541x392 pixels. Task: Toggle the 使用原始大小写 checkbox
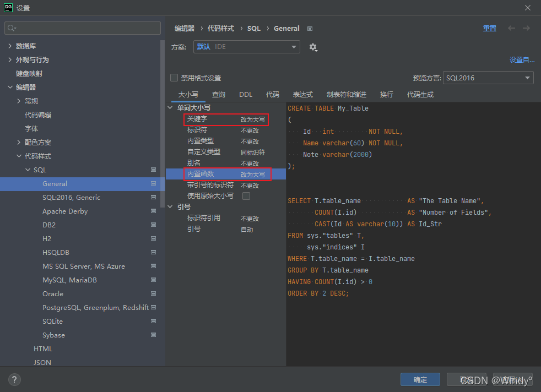tap(246, 196)
